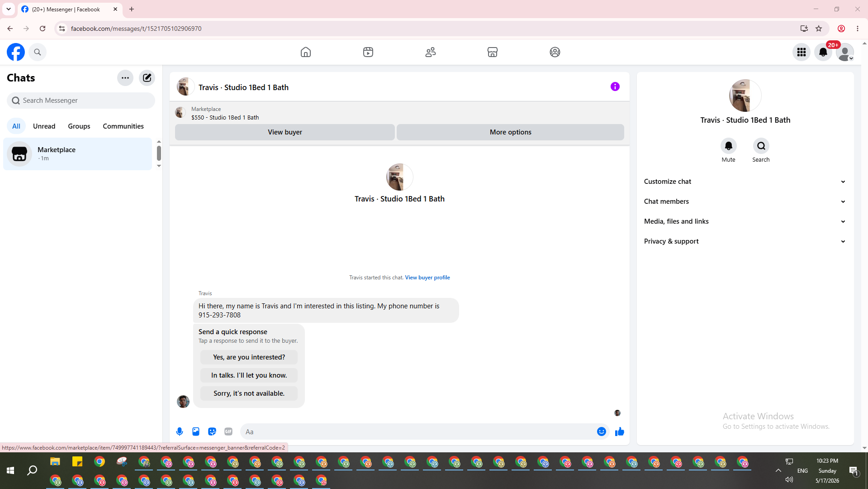This screenshot has width=868, height=489.
Task: Open the Chrome profile icon
Action: [x=841, y=29]
